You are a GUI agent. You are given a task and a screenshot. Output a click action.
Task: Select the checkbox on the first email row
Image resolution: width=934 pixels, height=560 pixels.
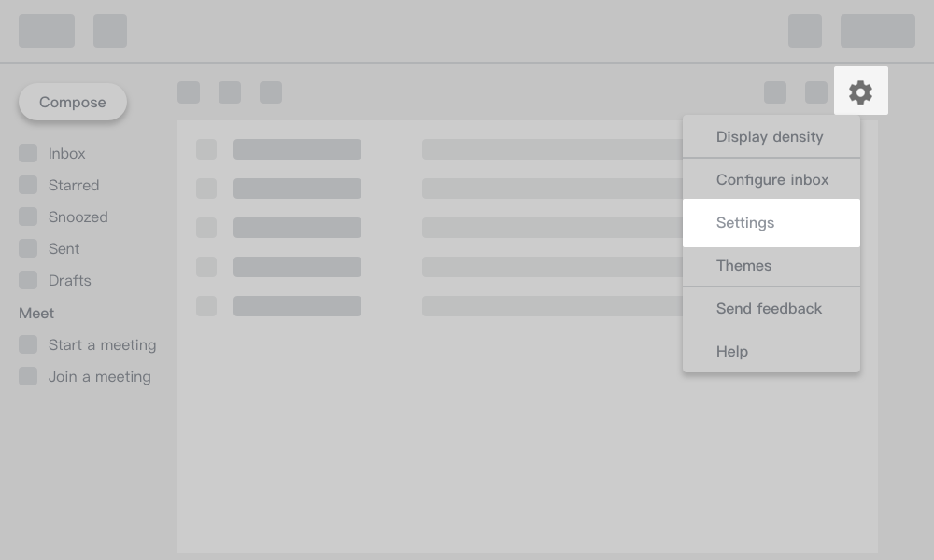coord(206,149)
